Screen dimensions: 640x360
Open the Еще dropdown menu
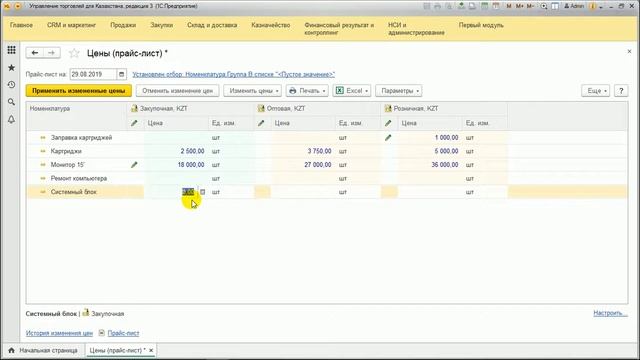click(596, 91)
